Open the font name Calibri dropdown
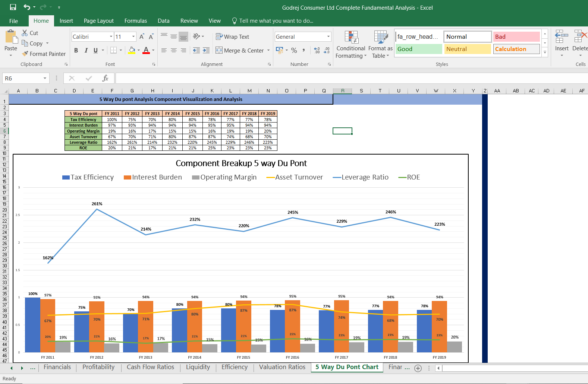 pos(111,37)
